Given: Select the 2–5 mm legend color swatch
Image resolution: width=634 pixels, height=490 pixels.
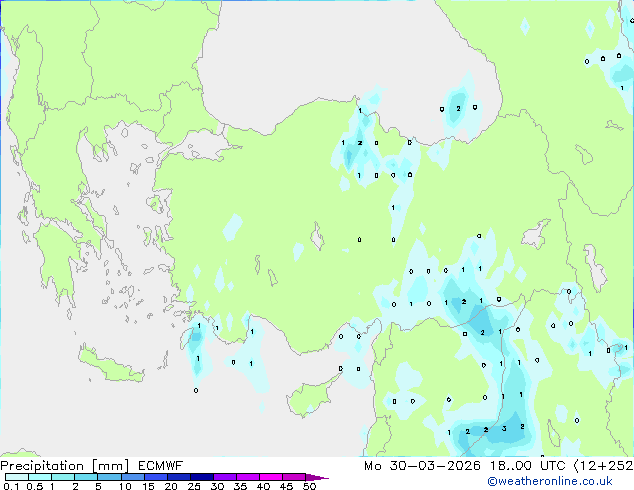Looking at the screenshot, I should tap(86, 477).
